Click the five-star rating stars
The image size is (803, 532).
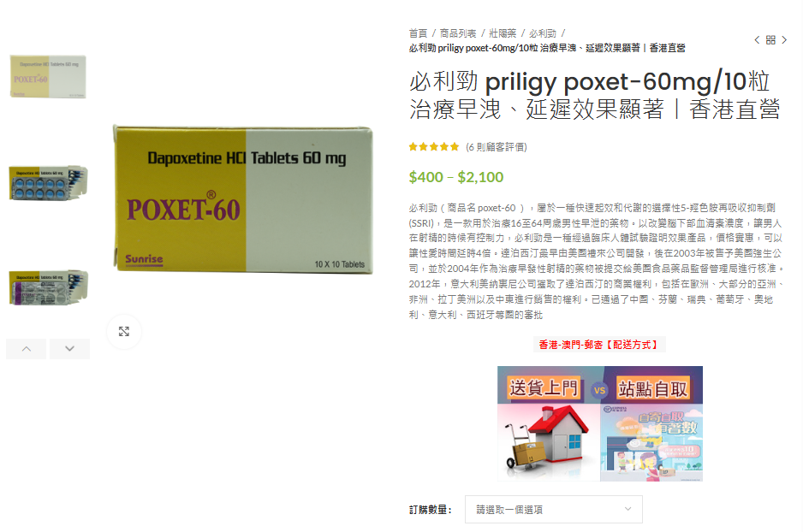click(434, 147)
